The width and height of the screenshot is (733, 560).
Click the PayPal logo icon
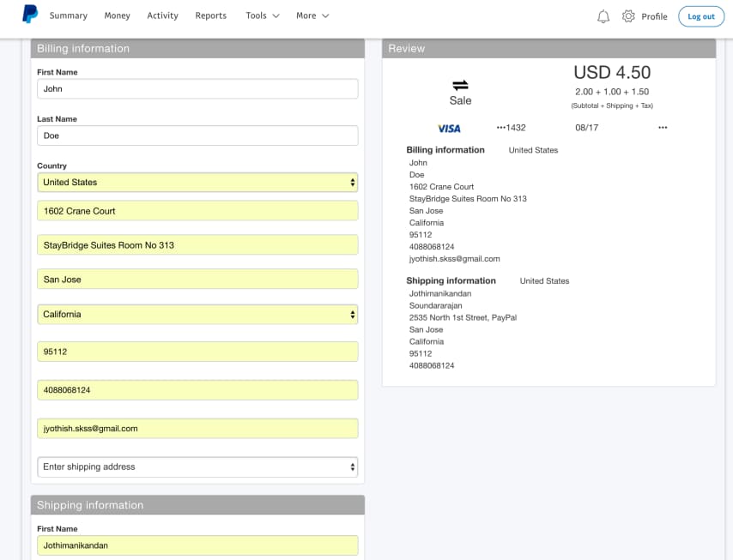tap(30, 15)
